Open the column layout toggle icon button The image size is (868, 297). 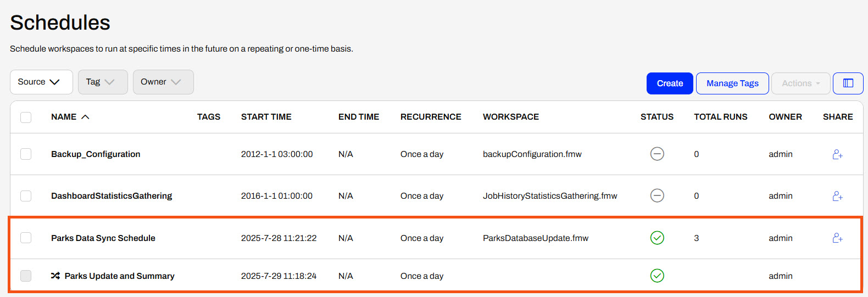[x=848, y=83]
